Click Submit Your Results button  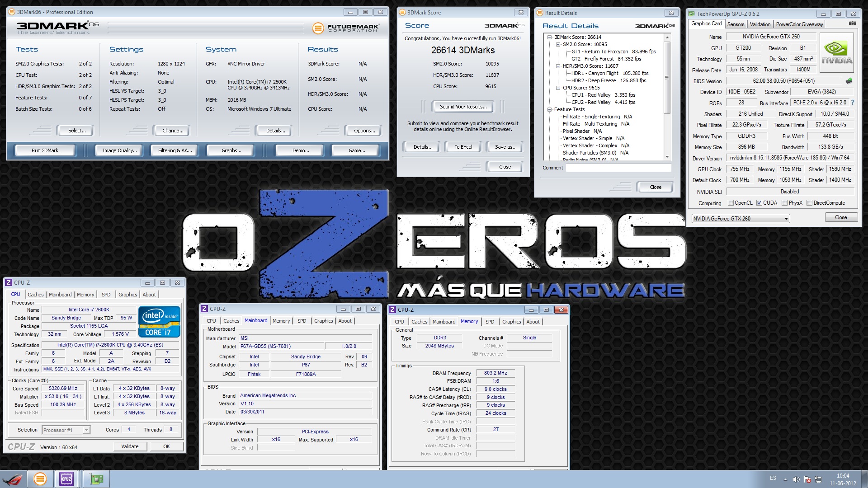click(x=463, y=107)
